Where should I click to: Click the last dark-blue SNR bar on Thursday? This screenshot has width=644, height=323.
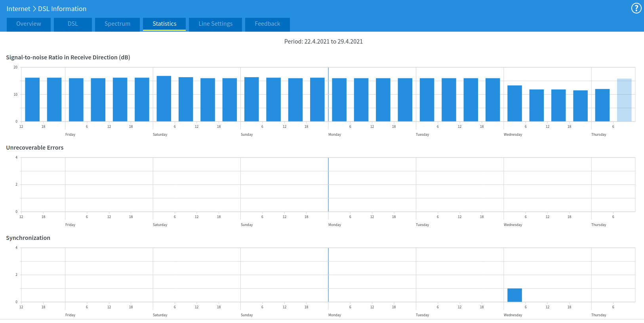[602, 105]
